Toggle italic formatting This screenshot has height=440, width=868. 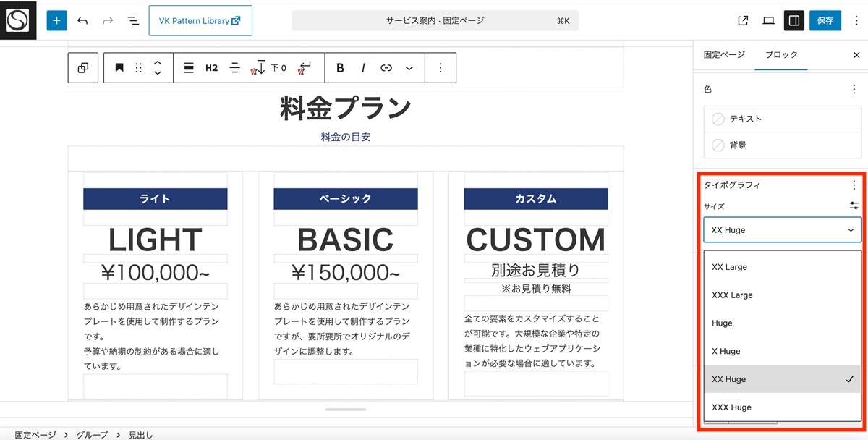[x=363, y=68]
